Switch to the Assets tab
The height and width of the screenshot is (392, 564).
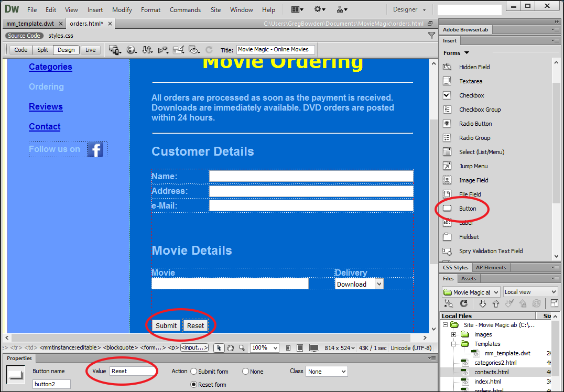[468, 279]
